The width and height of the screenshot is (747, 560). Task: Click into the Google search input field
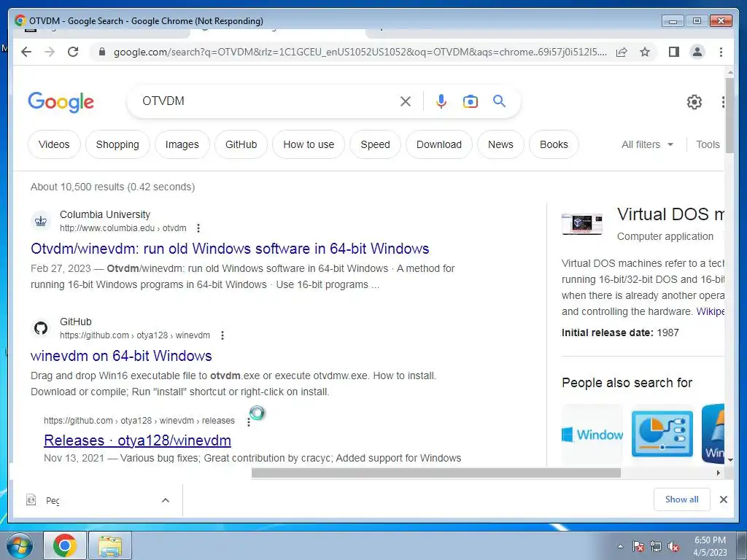pos(267,101)
